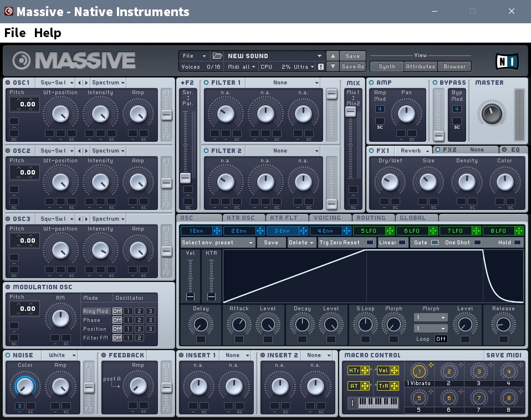Click the Master volume knob
The height and width of the screenshot is (420, 531).
tap(492, 114)
